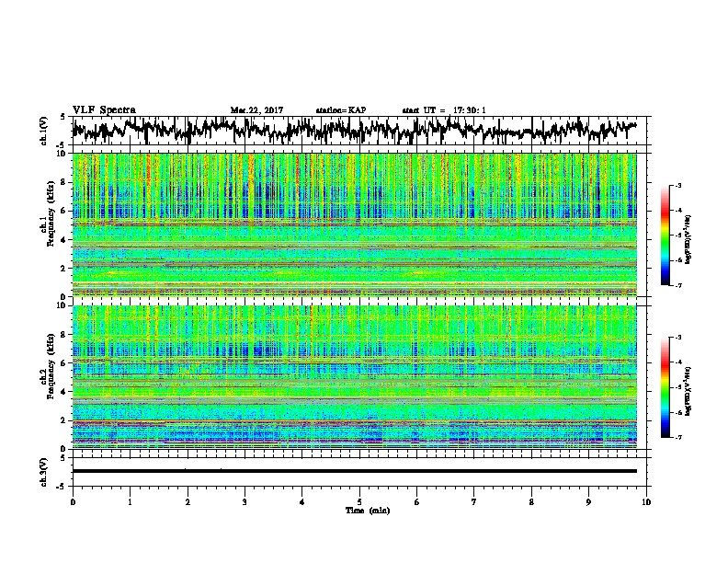Click the 'station=KAP' header text
Viewport: 728px width, 563px height.
coord(341,110)
